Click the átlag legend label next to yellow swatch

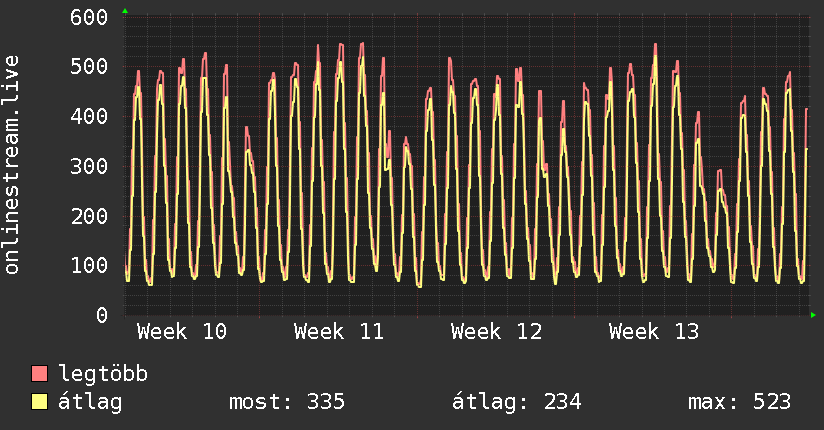(x=88, y=402)
